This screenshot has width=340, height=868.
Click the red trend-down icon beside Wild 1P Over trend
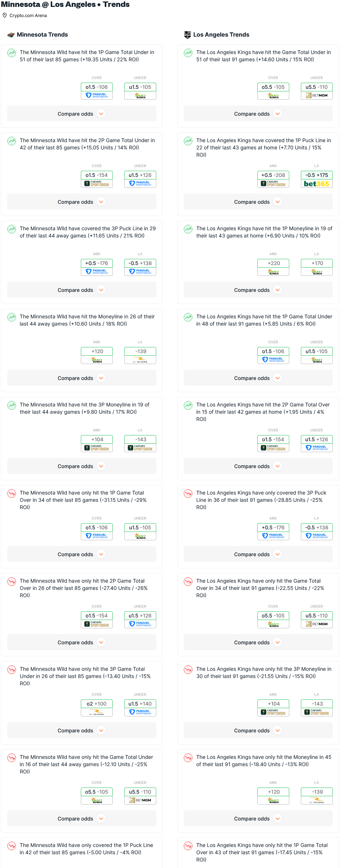coord(12,493)
